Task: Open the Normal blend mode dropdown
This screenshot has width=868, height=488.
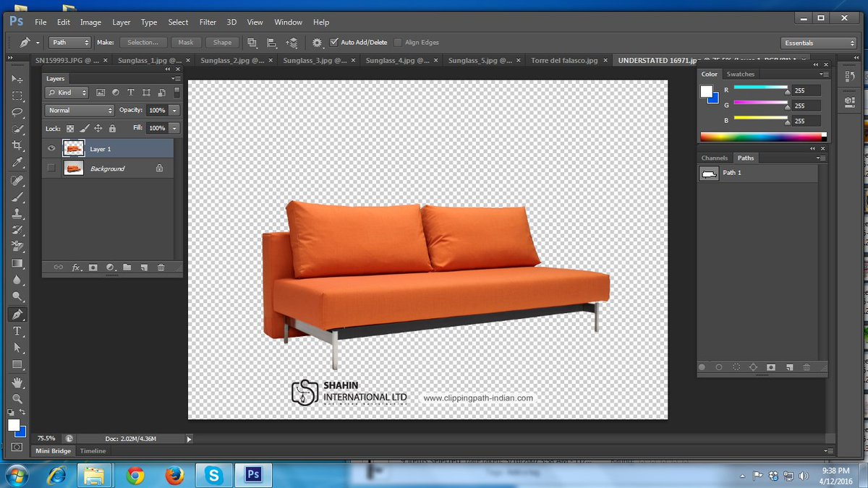Action: [80, 111]
